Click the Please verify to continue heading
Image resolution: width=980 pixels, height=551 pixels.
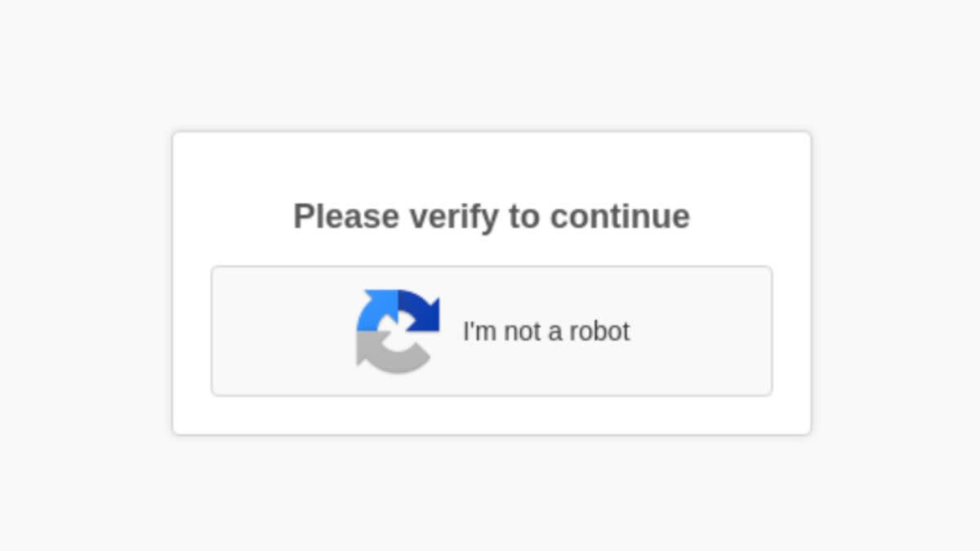491,216
